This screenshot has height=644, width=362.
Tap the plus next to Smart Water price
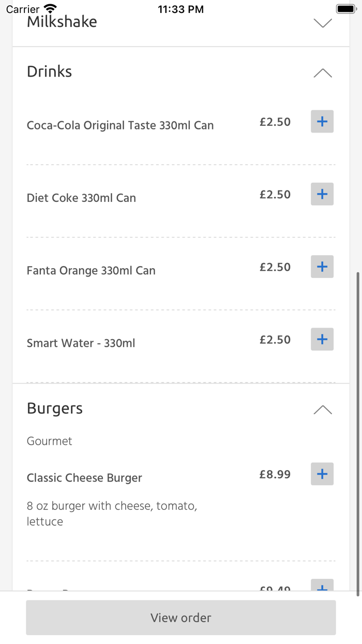click(x=322, y=339)
